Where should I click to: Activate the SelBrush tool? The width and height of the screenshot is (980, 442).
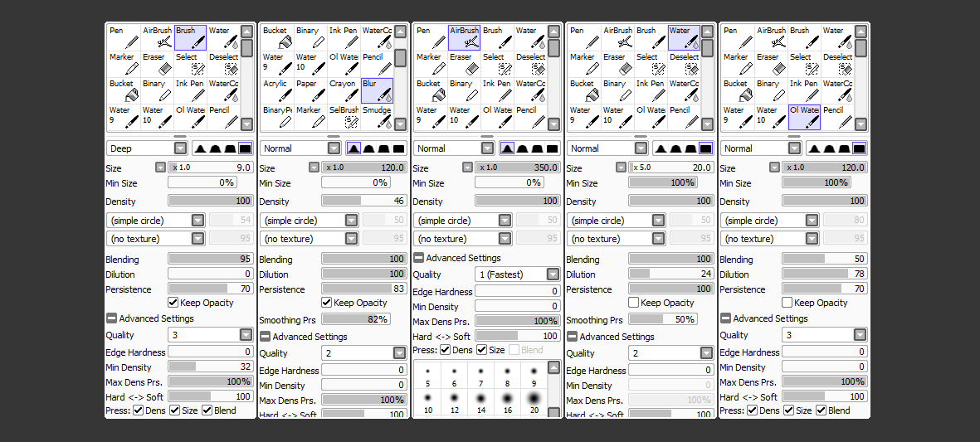click(x=344, y=116)
